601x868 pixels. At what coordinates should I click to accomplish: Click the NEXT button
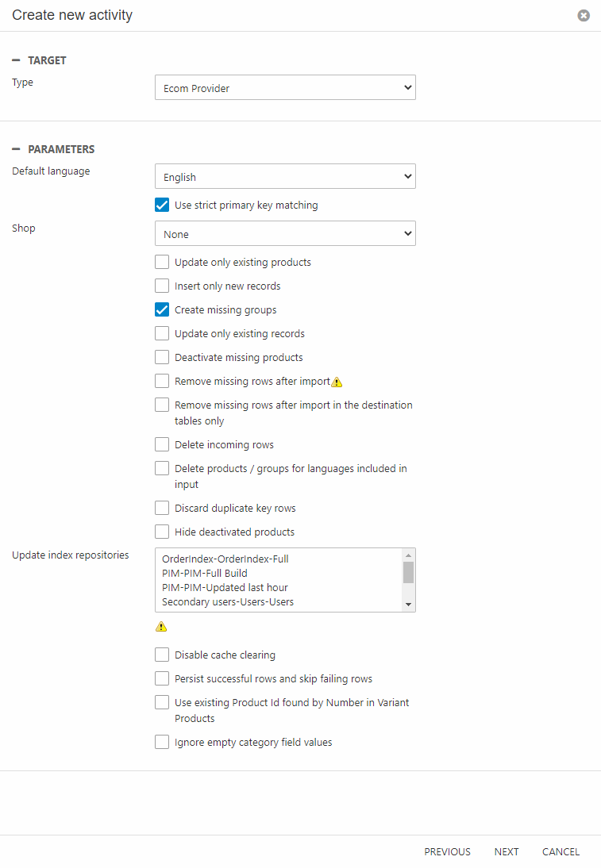click(507, 852)
